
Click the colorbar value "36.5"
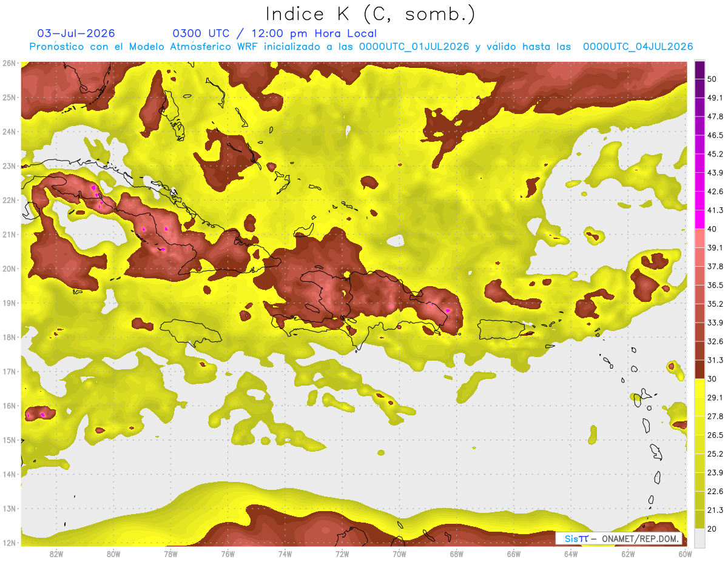click(716, 285)
